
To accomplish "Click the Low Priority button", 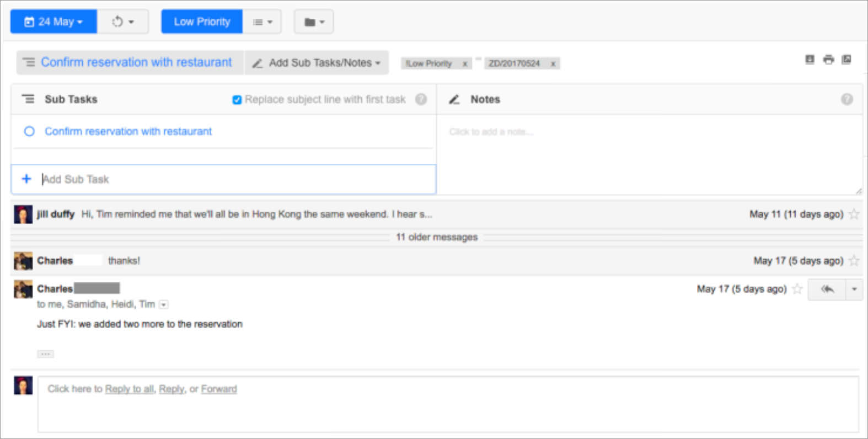I will pos(202,22).
